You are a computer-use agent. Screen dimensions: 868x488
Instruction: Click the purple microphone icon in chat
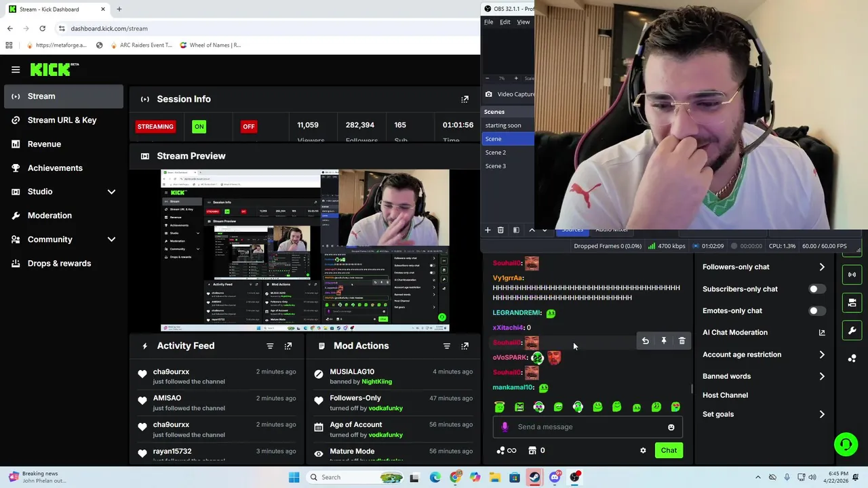point(505,427)
